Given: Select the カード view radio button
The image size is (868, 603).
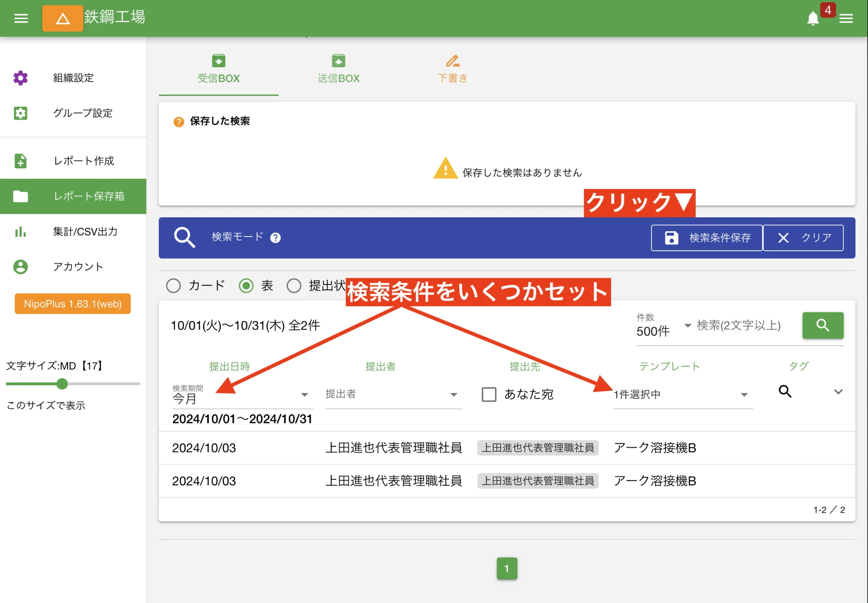Looking at the screenshot, I should (174, 285).
